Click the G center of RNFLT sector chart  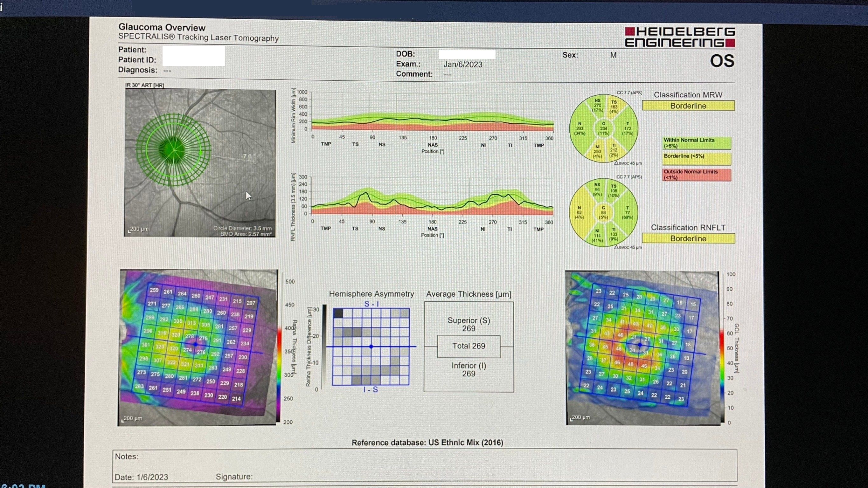pyautogui.click(x=603, y=212)
